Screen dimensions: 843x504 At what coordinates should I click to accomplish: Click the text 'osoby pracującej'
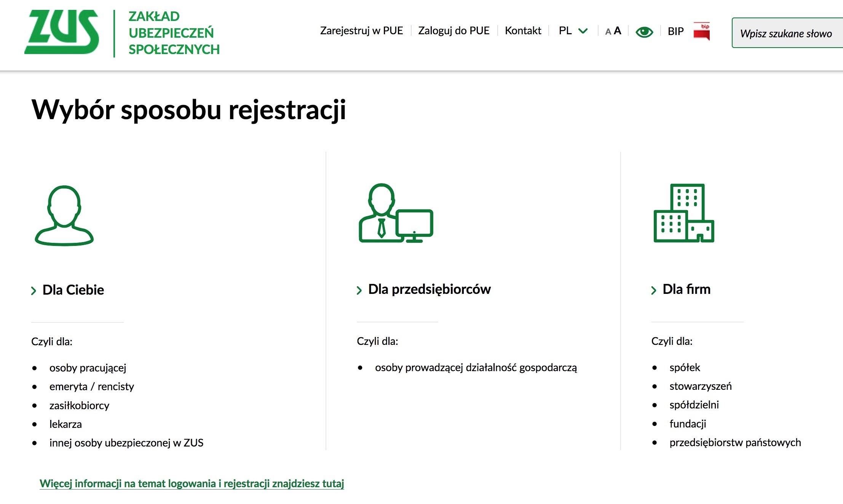[x=88, y=368]
